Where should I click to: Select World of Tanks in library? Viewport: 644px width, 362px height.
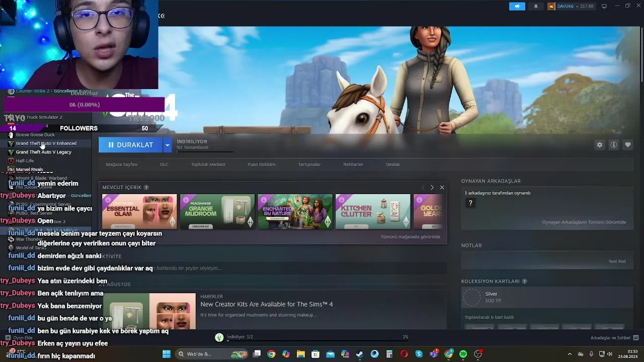click(31, 248)
